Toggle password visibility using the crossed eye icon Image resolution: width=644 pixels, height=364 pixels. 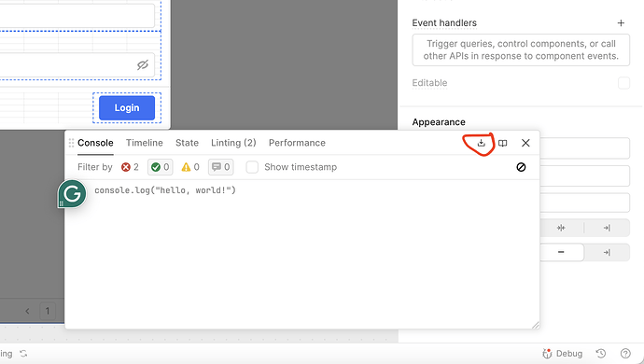pyautogui.click(x=143, y=65)
